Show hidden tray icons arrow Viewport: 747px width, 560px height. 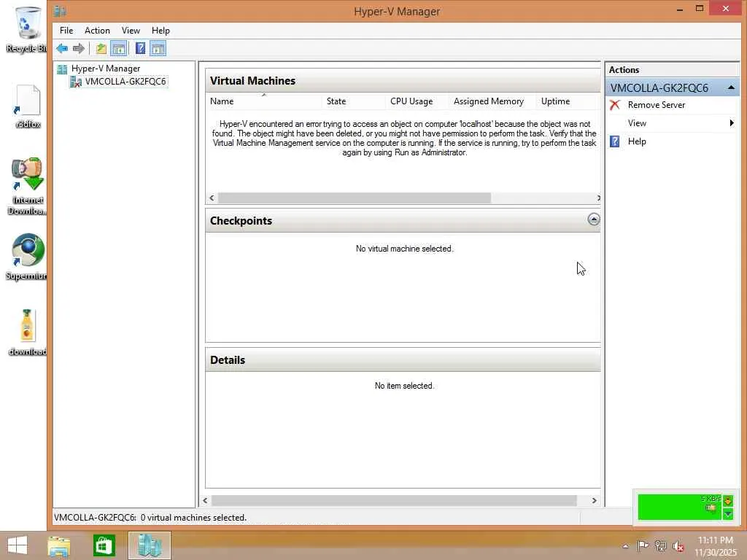(x=625, y=546)
